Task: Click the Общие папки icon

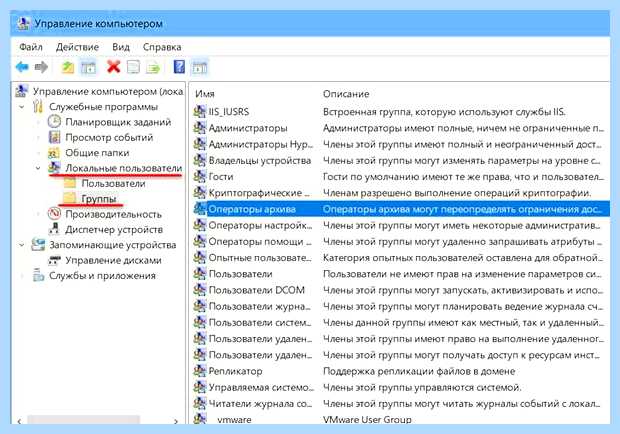Action: tap(54, 153)
